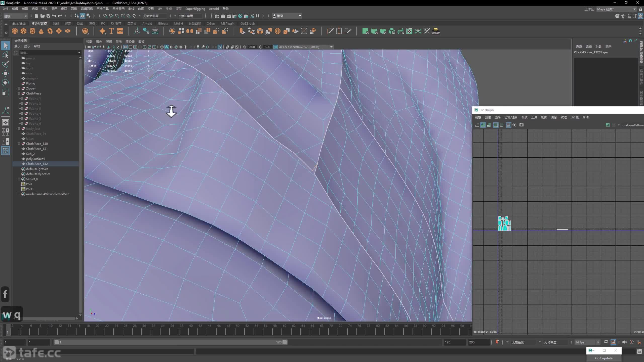Screen dimensions: 644x362
Task: Click the current frame marker on the time slider
Action: [8, 330]
